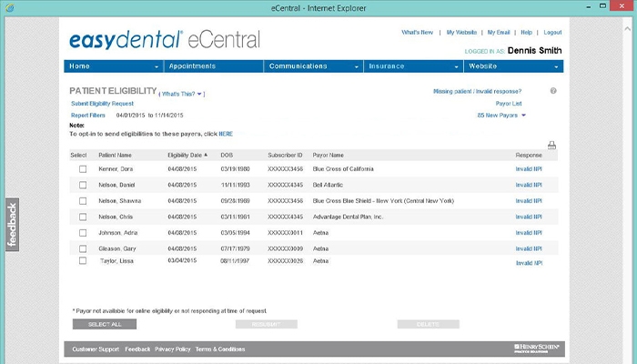Select the checkbox for Nelson, Daniel
Image resolution: width=637 pixels, height=364 pixels.
(83, 185)
